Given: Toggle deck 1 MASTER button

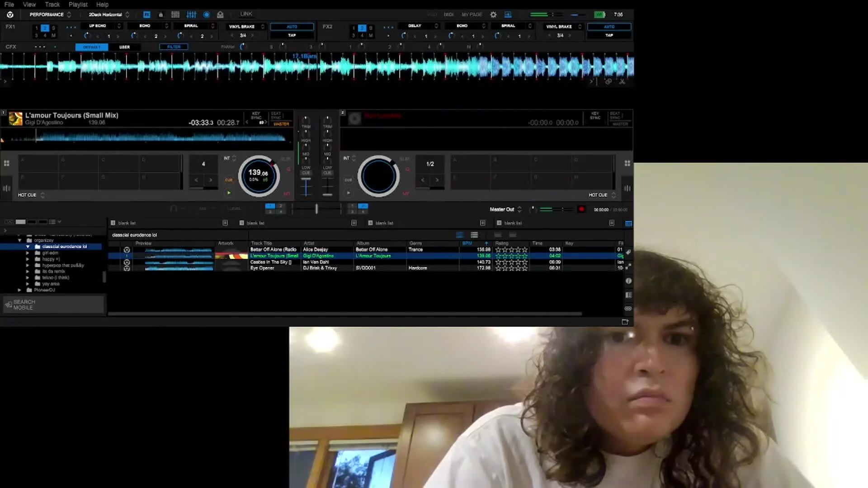Looking at the screenshot, I should pyautogui.click(x=281, y=124).
